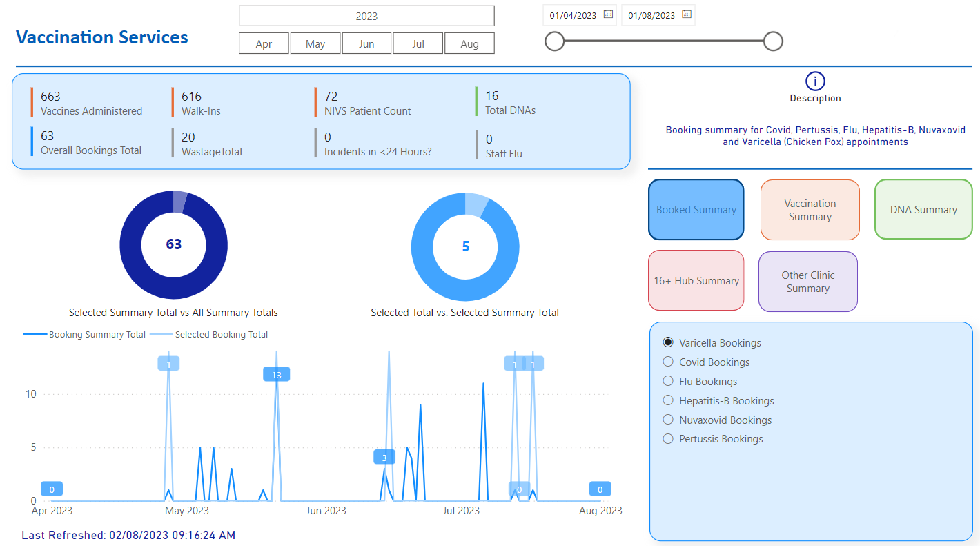Select the Flu Bookings radio button
Image resolution: width=980 pixels, height=546 pixels.
pos(667,381)
